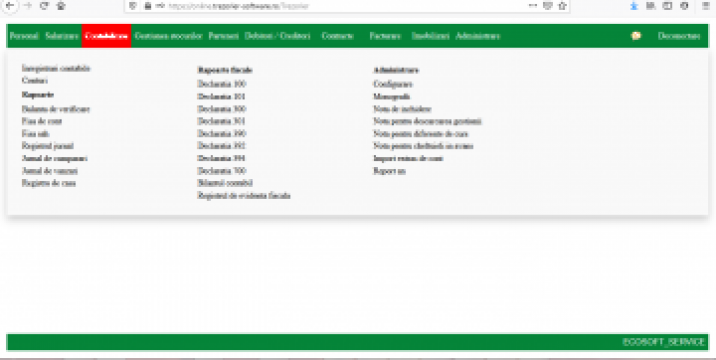This screenshot has width=716, height=360.
Task: Open the red highlighted Contabilitate menu
Action: point(106,36)
